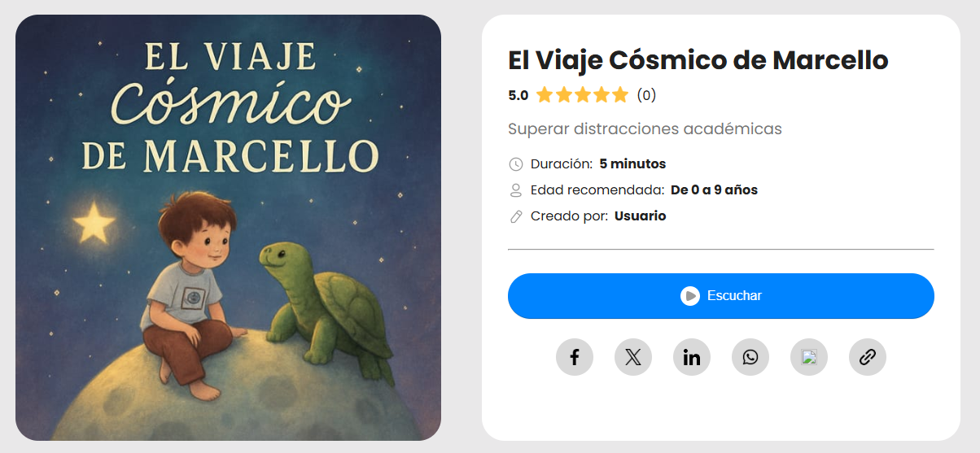Share story on LinkedIn
Image resolution: width=980 pixels, height=453 pixels.
click(692, 357)
